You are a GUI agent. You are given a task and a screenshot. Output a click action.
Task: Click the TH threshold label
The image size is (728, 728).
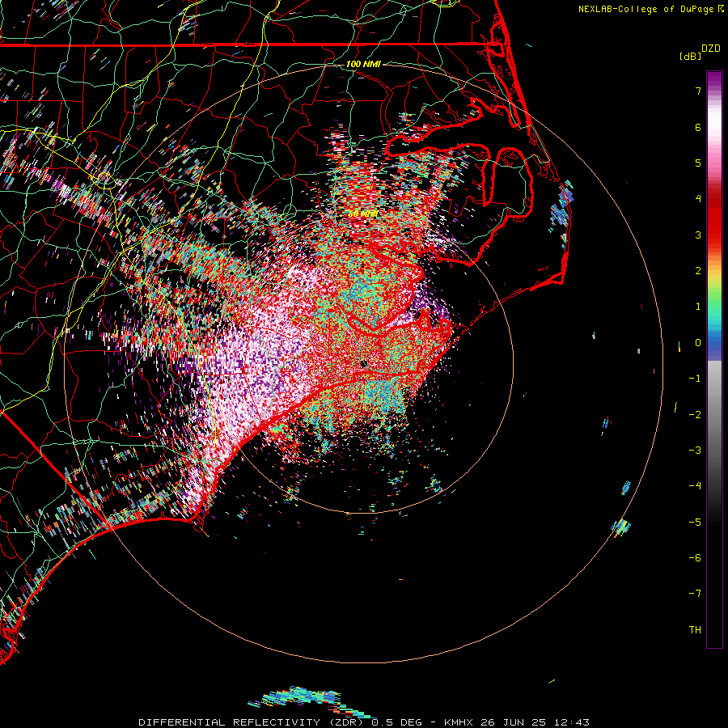[x=695, y=630]
